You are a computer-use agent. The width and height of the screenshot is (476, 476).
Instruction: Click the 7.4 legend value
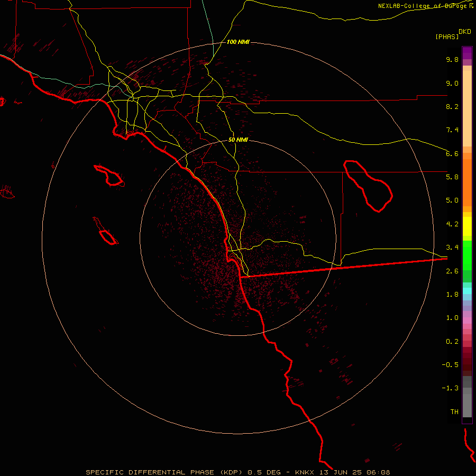tap(452, 130)
